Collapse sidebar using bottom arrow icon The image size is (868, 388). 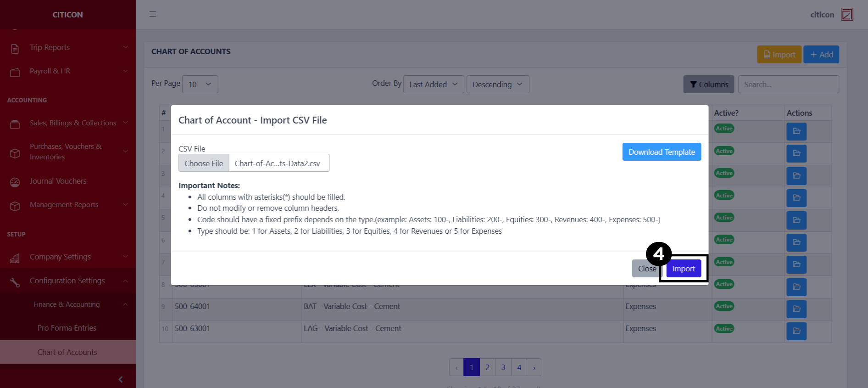pos(121,379)
